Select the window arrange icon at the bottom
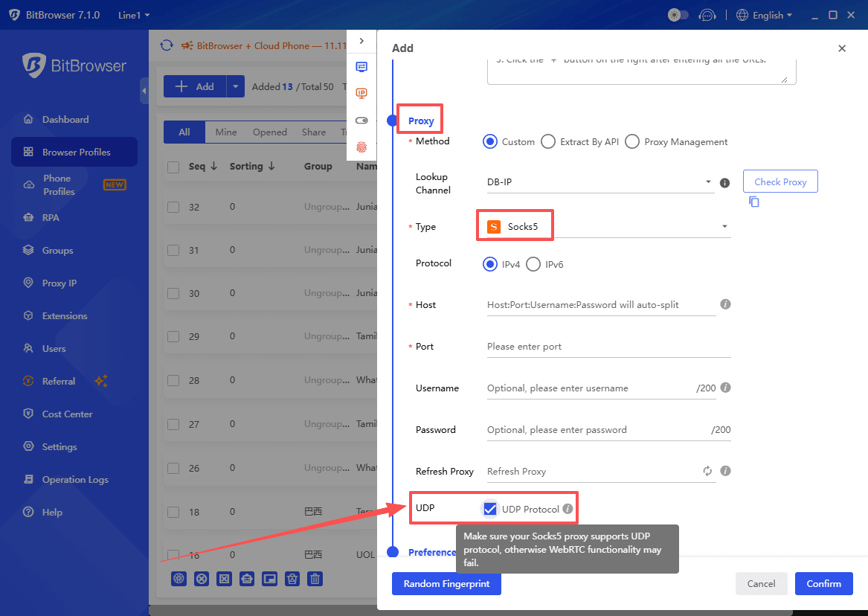The height and width of the screenshot is (616, 868). 269,579
